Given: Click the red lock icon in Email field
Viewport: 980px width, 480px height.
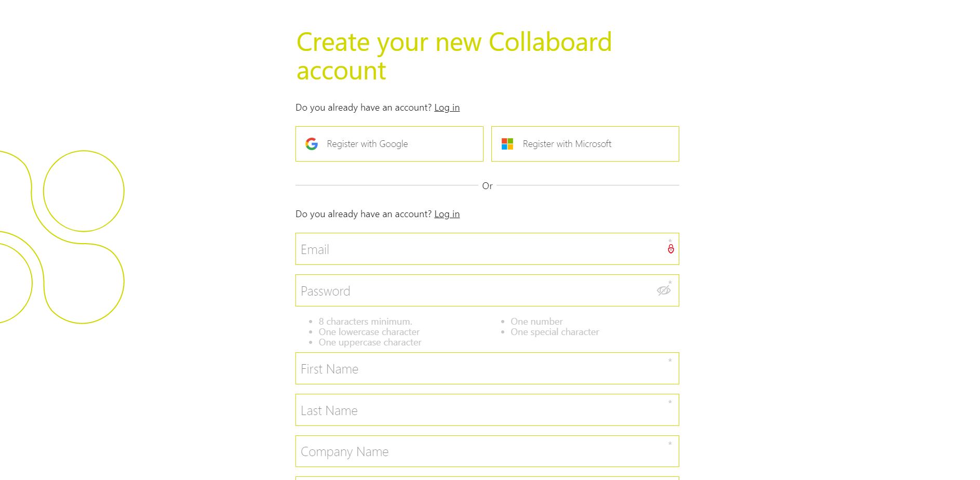Looking at the screenshot, I should 672,249.
